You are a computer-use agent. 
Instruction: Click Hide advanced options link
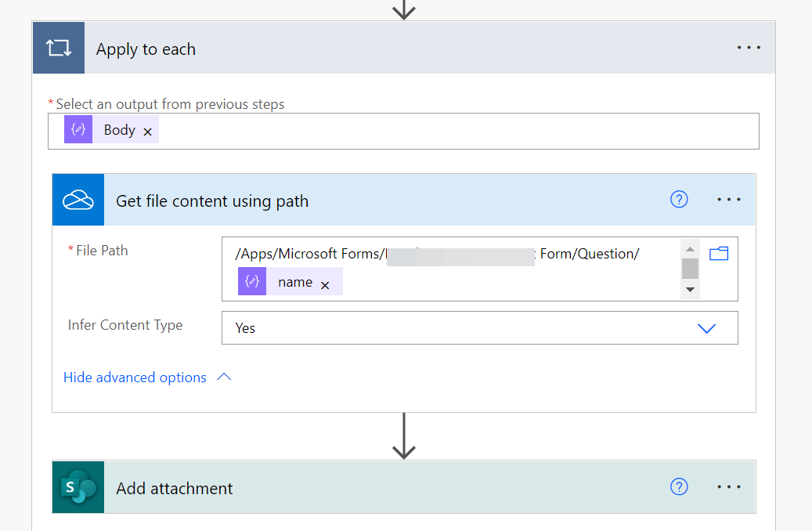[x=135, y=377]
